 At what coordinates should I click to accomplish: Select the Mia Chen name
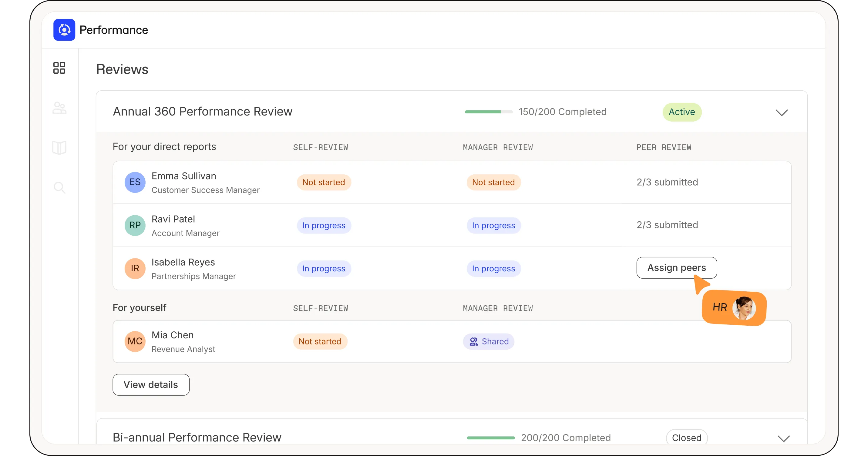pyautogui.click(x=173, y=335)
